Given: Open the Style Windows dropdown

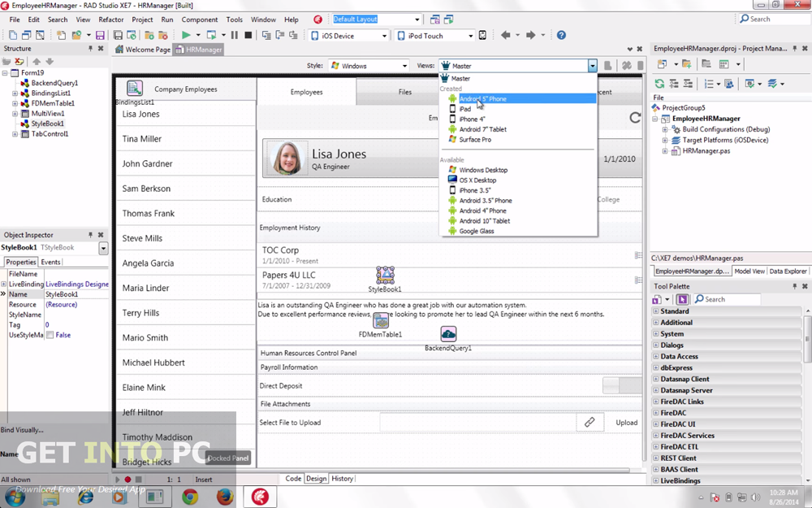Looking at the screenshot, I should [404, 66].
